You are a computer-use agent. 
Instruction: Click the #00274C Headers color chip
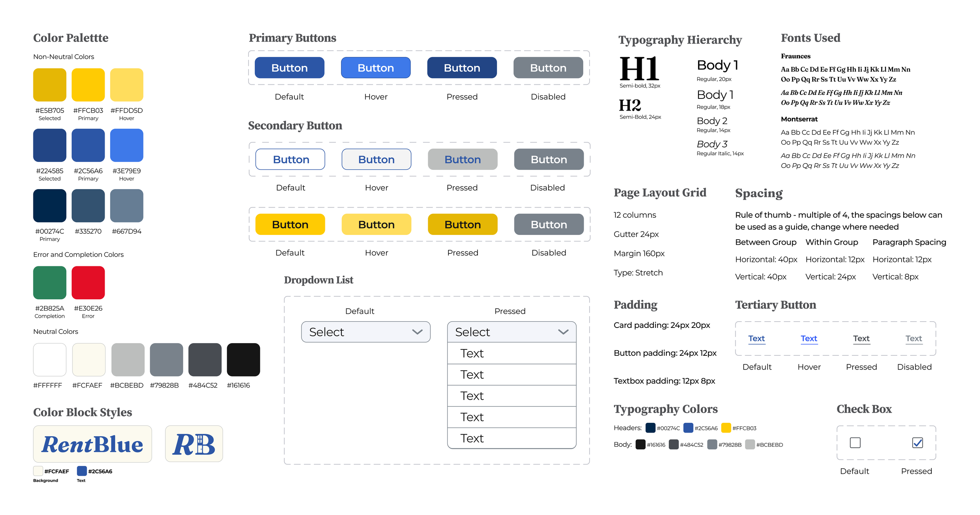650,428
